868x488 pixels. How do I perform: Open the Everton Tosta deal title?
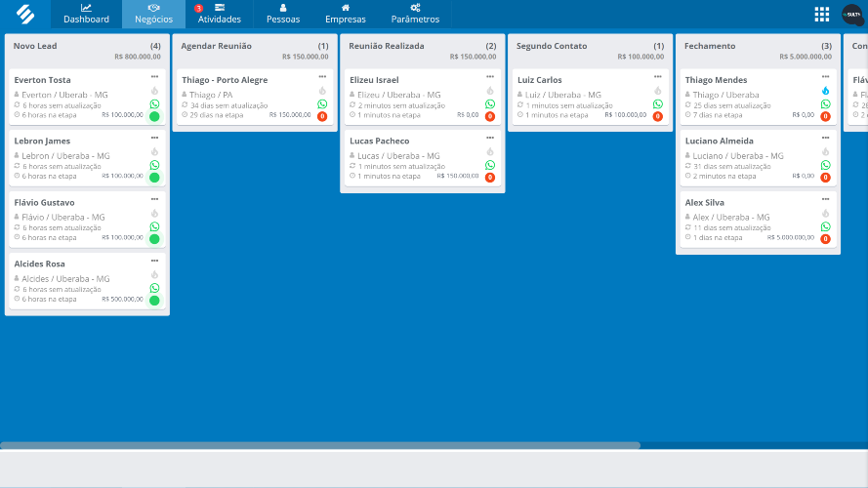[x=42, y=80]
